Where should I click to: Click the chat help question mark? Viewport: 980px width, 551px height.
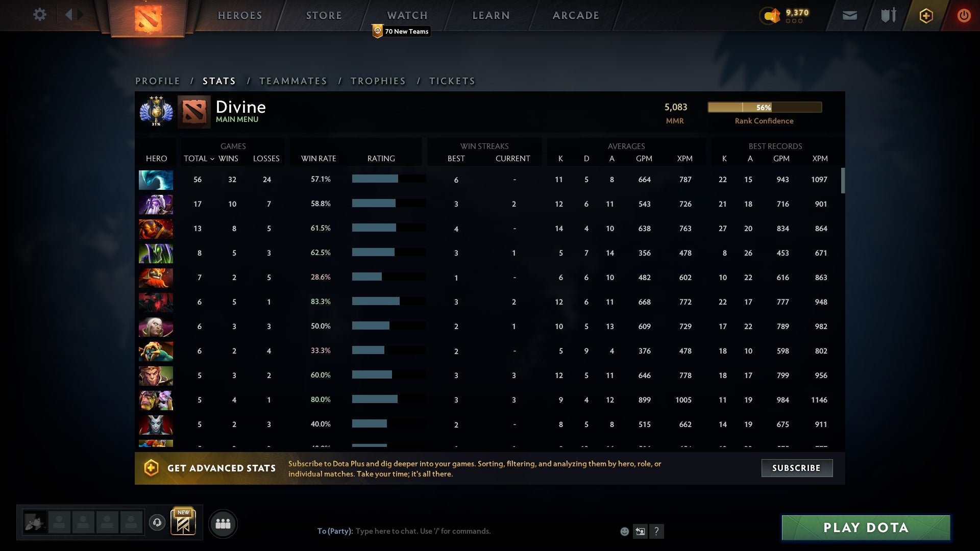(x=657, y=531)
